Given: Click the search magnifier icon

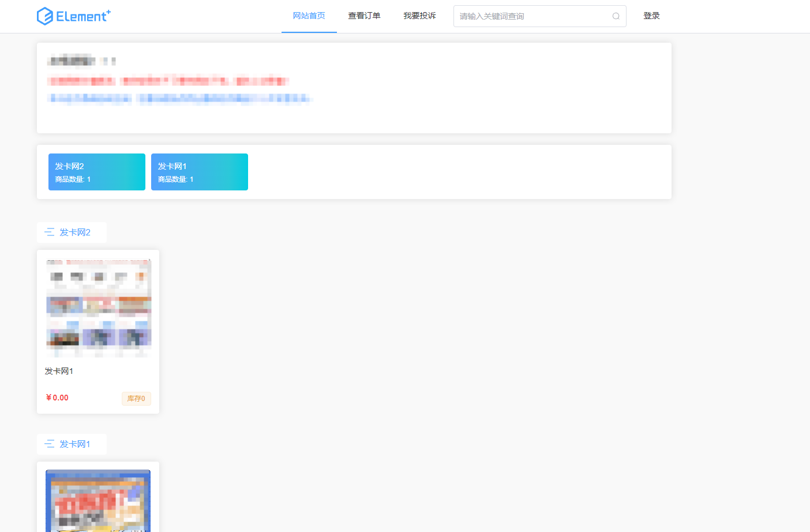Looking at the screenshot, I should click(x=616, y=16).
